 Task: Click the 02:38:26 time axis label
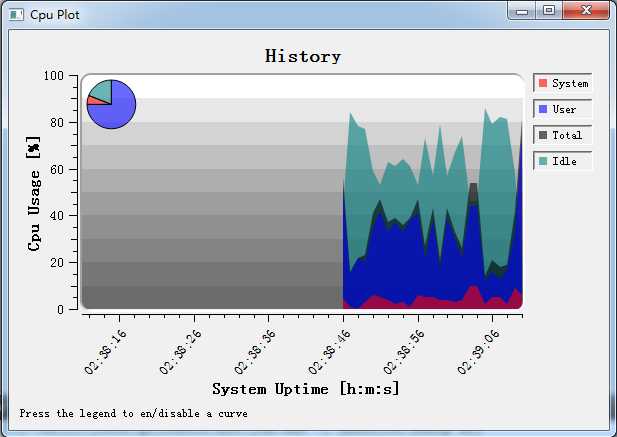(x=181, y=352)
